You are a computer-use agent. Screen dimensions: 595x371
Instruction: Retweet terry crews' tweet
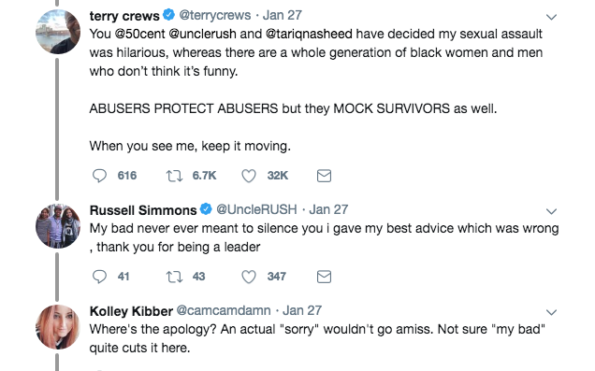[174, 176]
